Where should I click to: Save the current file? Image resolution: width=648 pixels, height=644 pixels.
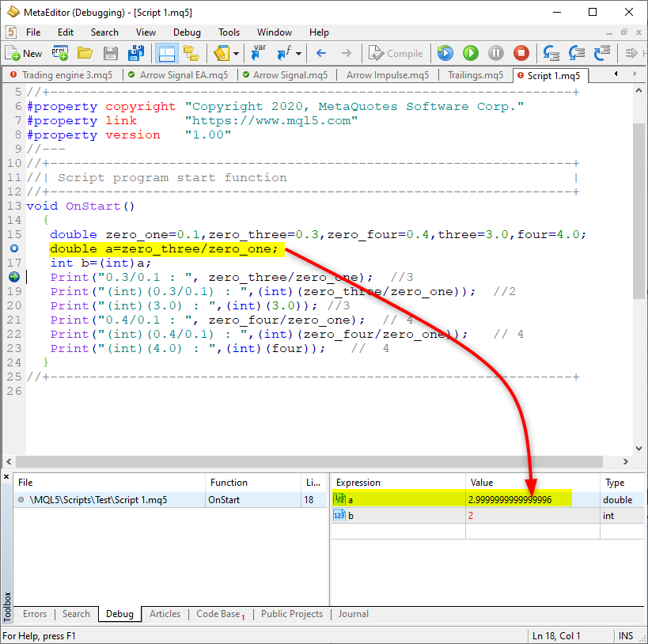[x=110, y=53]
